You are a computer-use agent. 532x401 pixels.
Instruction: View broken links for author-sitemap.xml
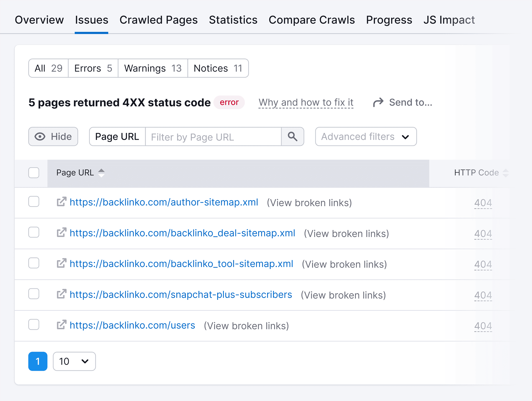309,203
